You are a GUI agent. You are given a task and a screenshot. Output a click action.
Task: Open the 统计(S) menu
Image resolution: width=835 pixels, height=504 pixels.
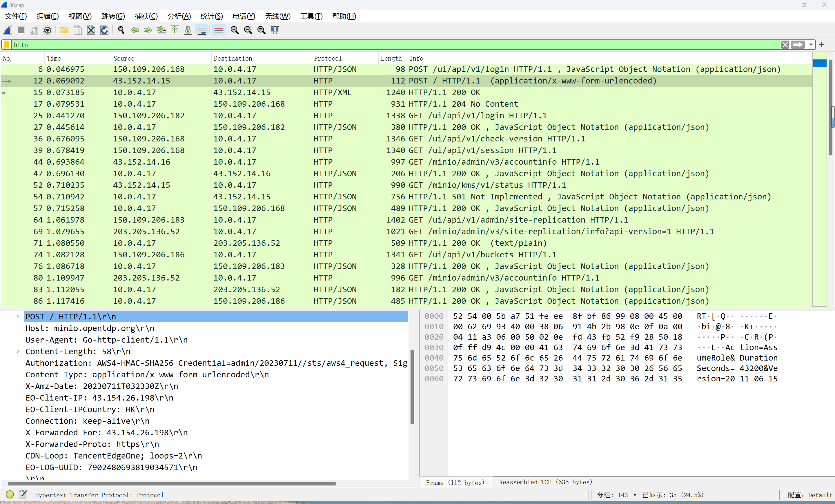211,16
